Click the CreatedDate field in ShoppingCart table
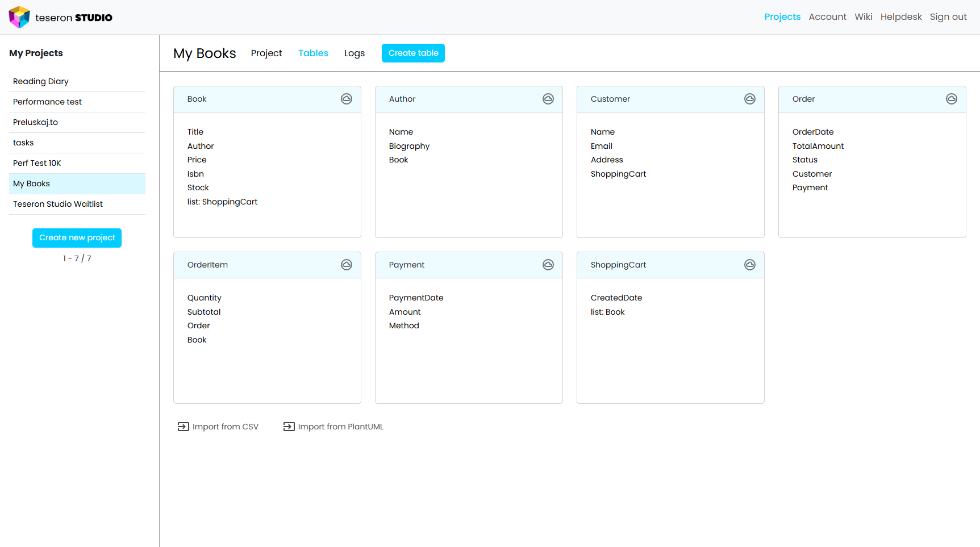The width and height of the screenshot is (980, 547). [x=616, y=298]
